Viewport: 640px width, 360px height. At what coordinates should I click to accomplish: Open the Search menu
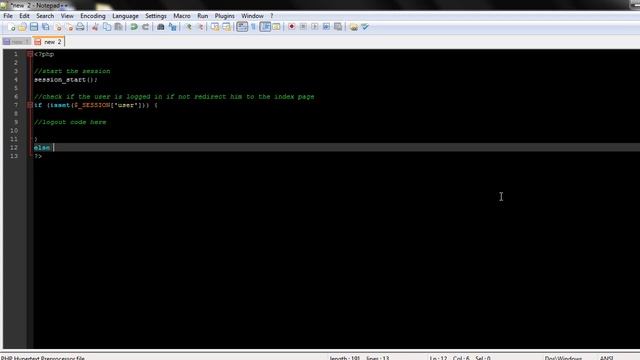[45, 16]
